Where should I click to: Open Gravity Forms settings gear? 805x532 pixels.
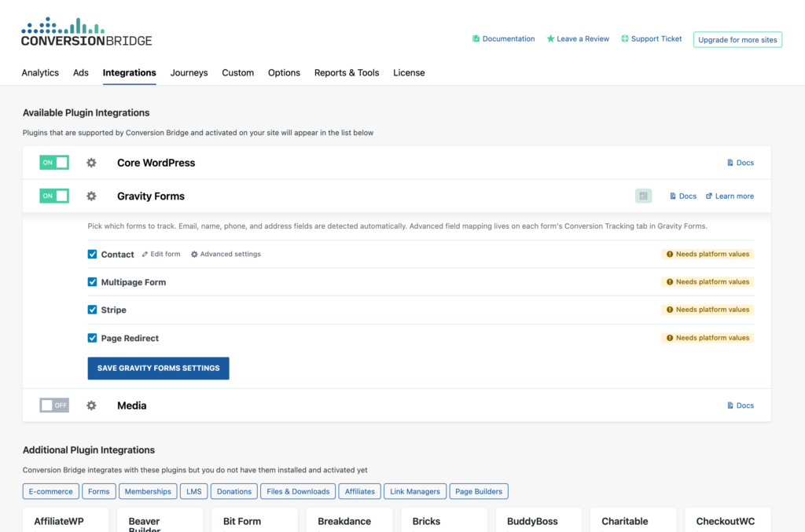pyautogui.click(x=91, y=196)
